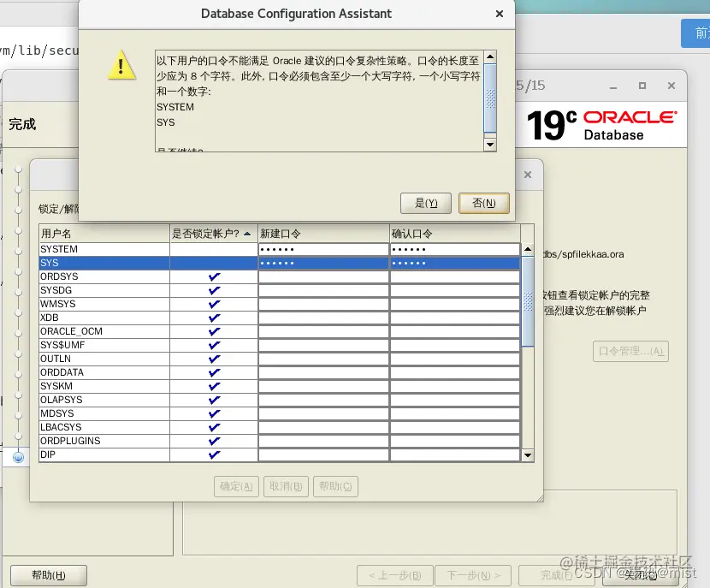710x588 pixels.
Task: Toggle lock checkbox for SYSKM account
Action: (x=214, y=386)
